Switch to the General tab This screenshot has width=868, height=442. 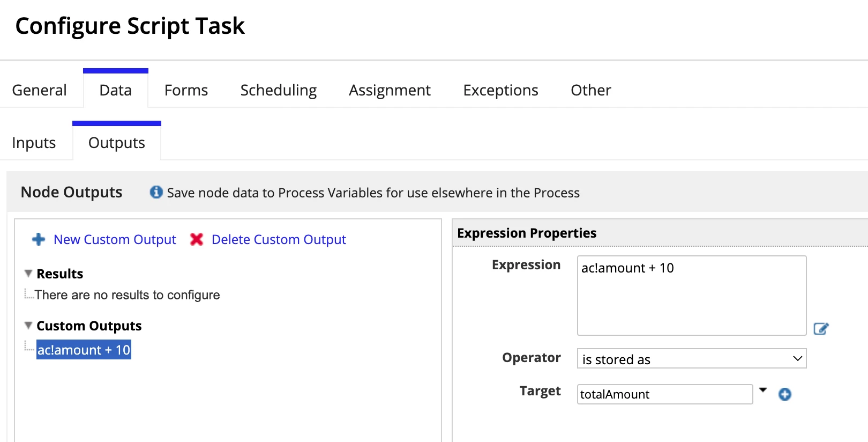[x=40, y=90]
